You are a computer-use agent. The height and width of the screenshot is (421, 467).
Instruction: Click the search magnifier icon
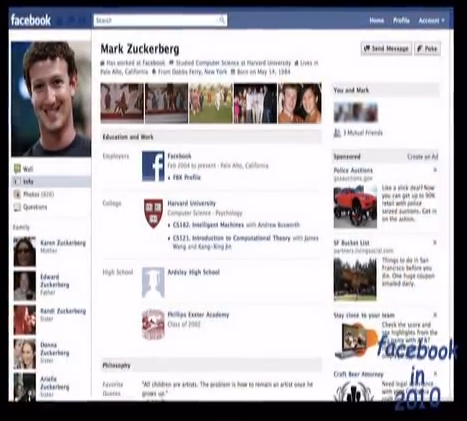pyautogui.click(x=222, y=20)
